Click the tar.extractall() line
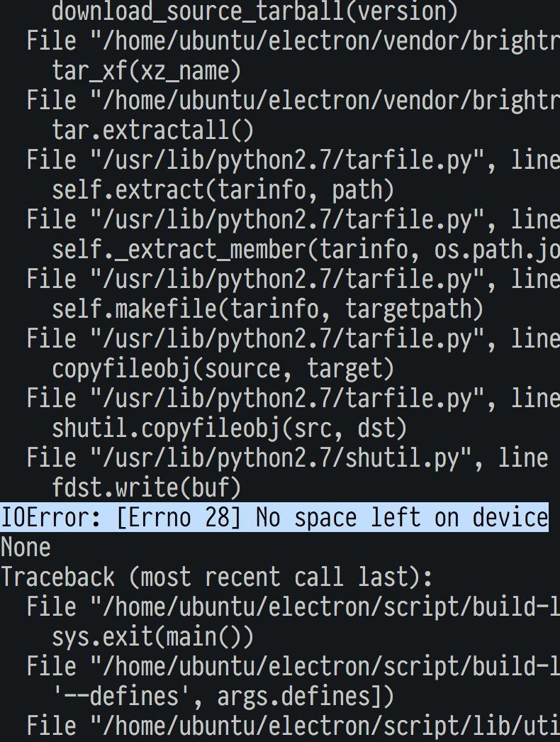560x742 pixels. point(152,131)
